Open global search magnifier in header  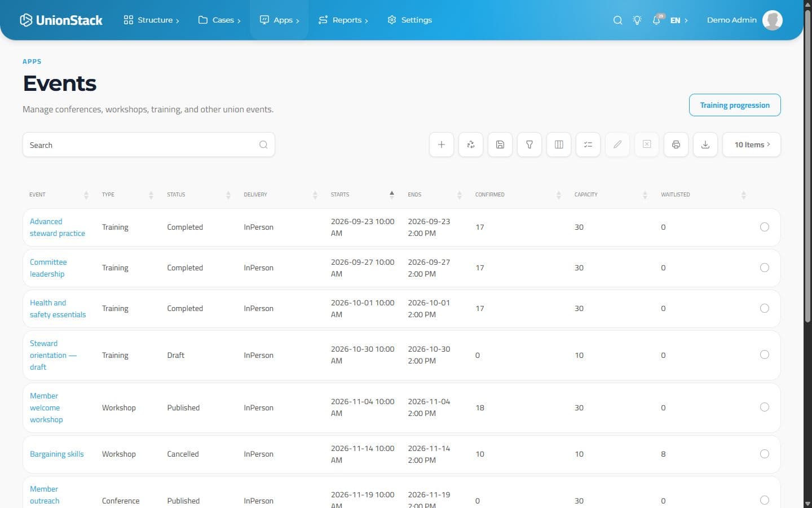coord(618,20)
